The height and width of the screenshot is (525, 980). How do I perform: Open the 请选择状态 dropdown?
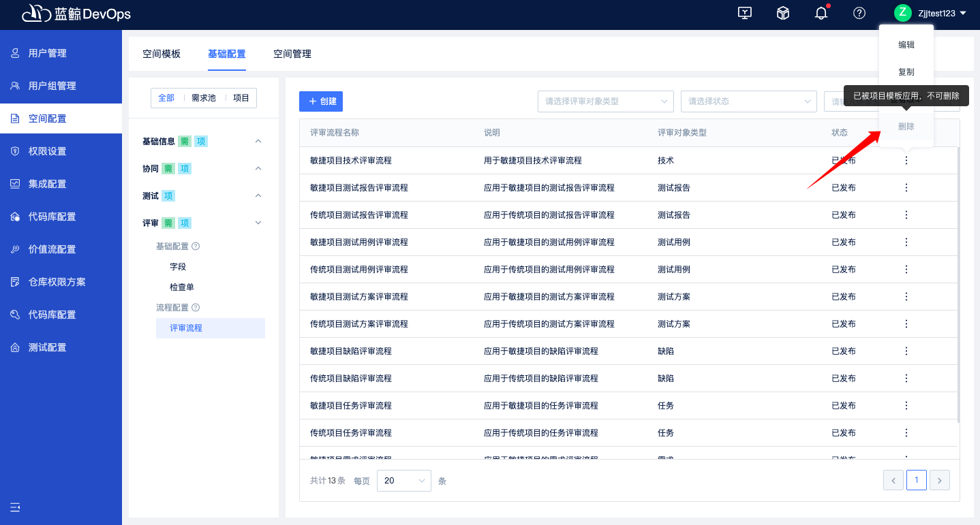tap(749, 101)
